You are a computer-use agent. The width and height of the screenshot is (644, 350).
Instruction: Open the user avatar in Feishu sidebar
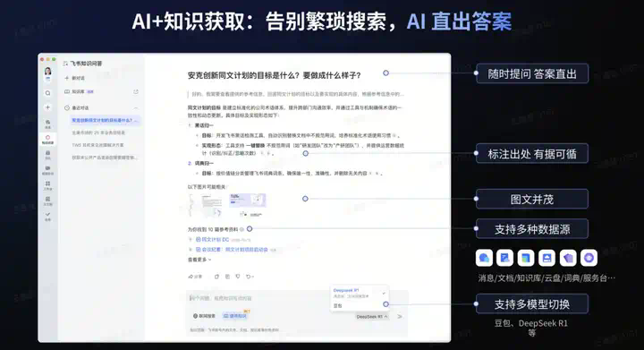pyautogui.click(x=48, y=72)
